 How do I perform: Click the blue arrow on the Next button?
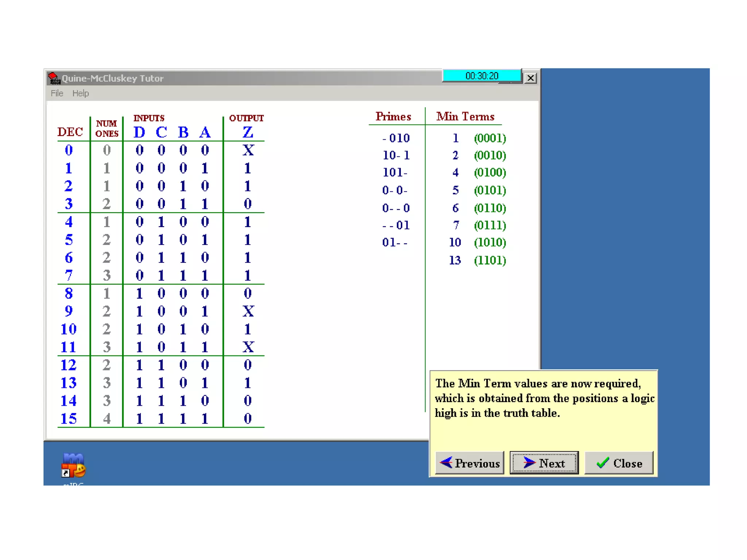(x=529, y=462)
